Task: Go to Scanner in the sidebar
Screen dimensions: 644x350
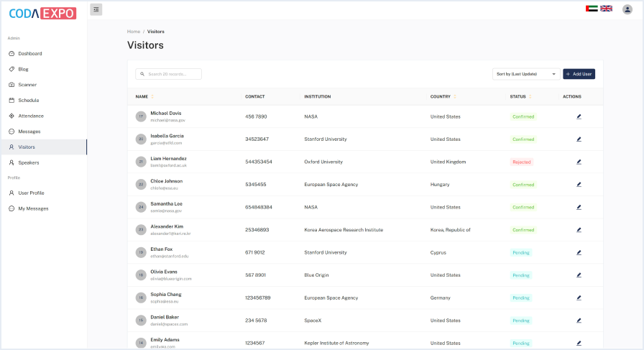Action: coord(27,85)
